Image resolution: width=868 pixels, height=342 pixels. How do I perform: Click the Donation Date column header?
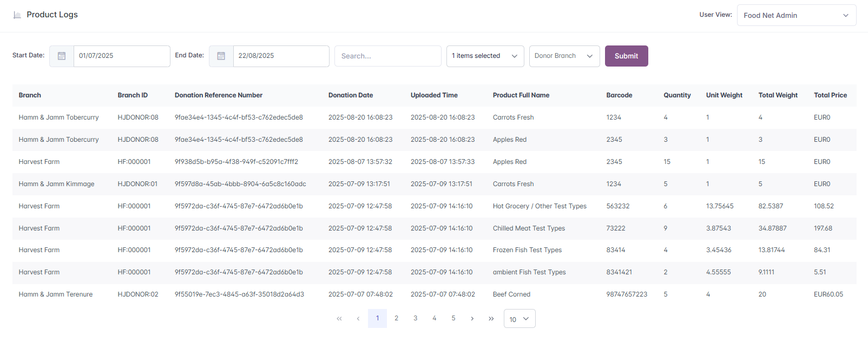(351, 95)
